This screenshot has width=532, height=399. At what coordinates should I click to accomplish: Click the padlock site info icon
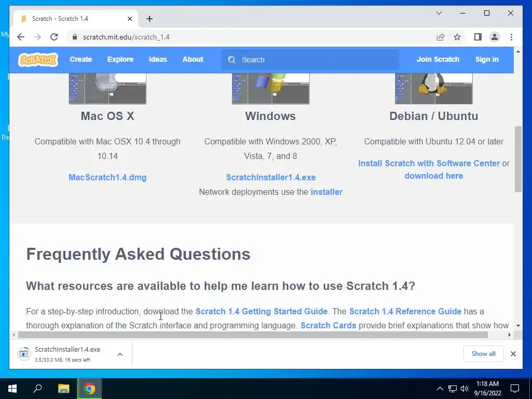point(75,37)
